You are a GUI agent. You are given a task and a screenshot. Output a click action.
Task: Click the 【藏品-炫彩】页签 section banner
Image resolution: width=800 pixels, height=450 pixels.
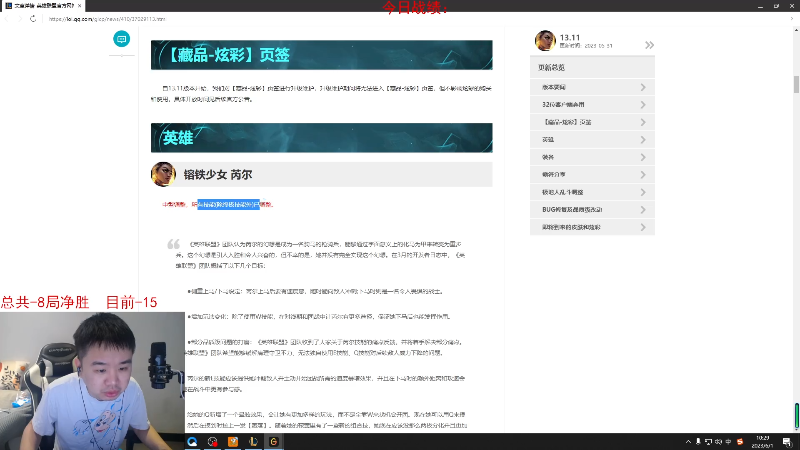click(x=321, y=55)
